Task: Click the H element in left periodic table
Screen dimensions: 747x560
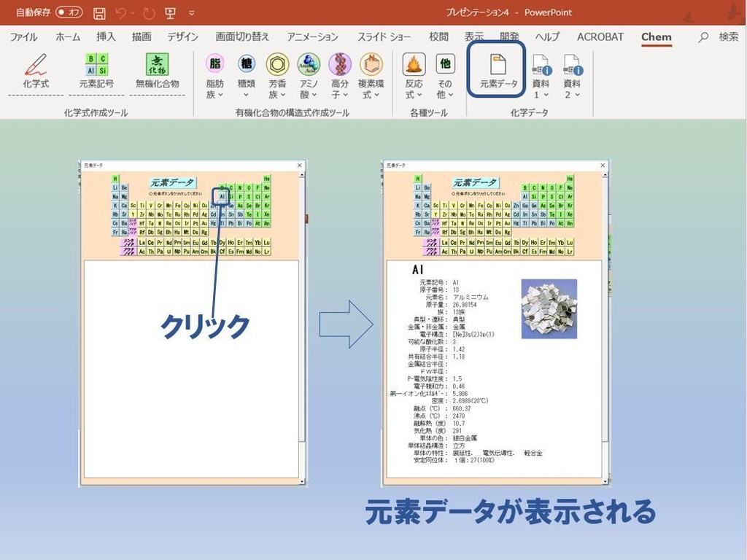Action: pos(115,179)
